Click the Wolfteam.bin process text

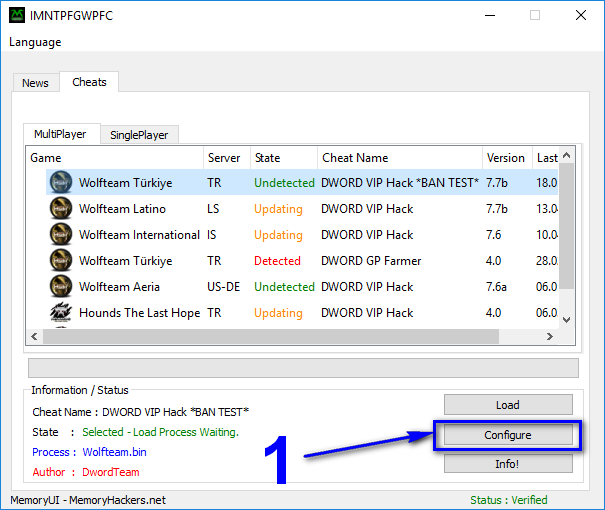coord(115,452)
